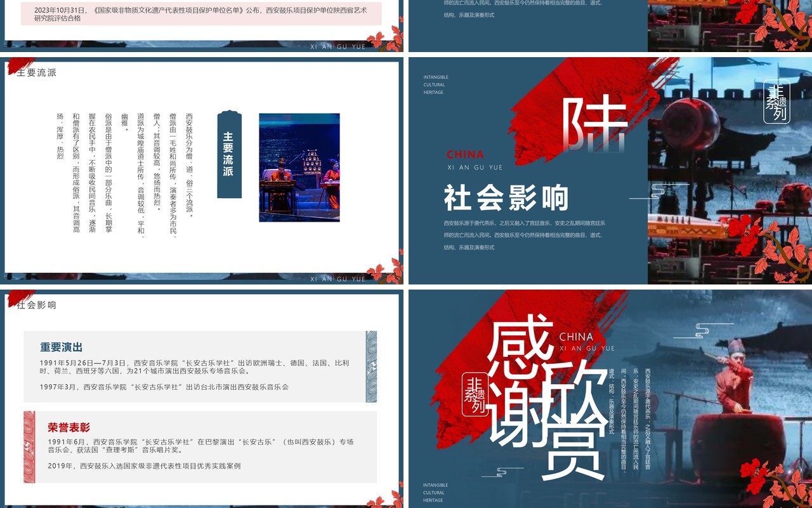
Task: Click the small 社会影响 title above 重要演出
Action: [x=37, y=305]
